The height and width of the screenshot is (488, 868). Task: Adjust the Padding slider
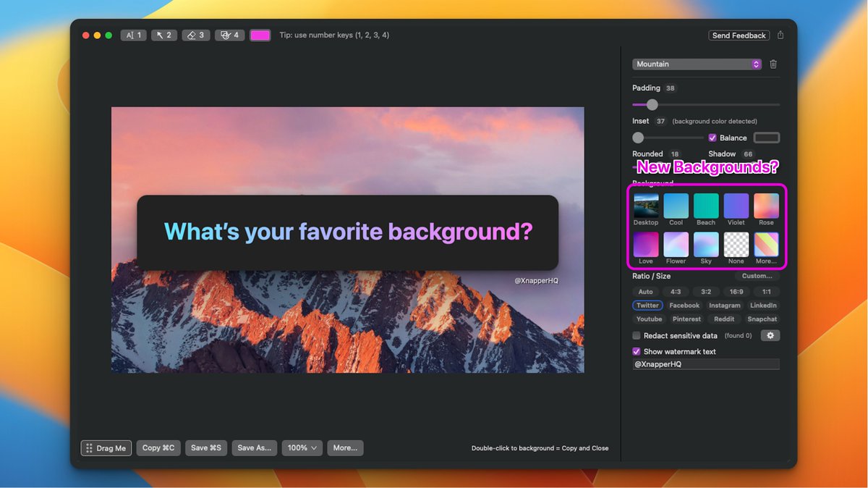706,104
